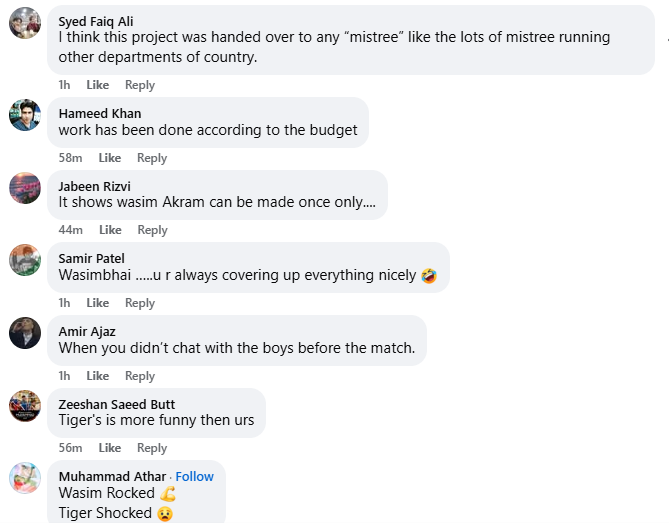The width and height of the screenshot is (669, 523).
Task: Like Syed Faiq Ali's comment
Action: [98, 85]
